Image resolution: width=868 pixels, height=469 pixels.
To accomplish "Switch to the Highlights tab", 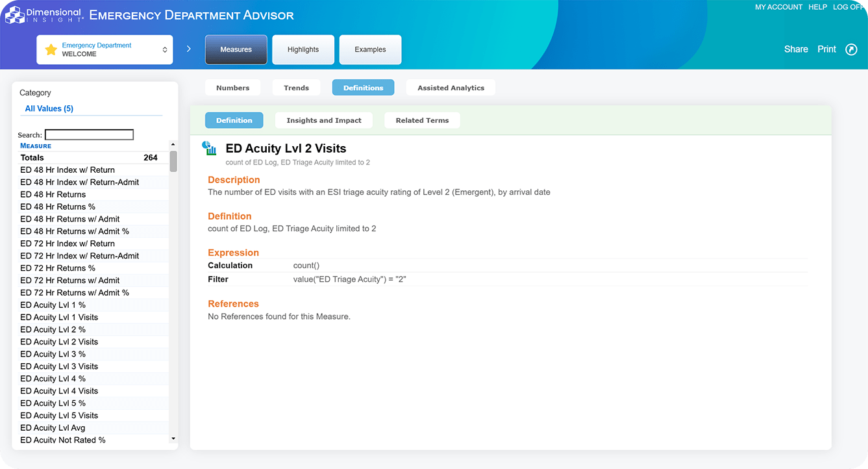I will pyautogui.click(x=303, y=49).
